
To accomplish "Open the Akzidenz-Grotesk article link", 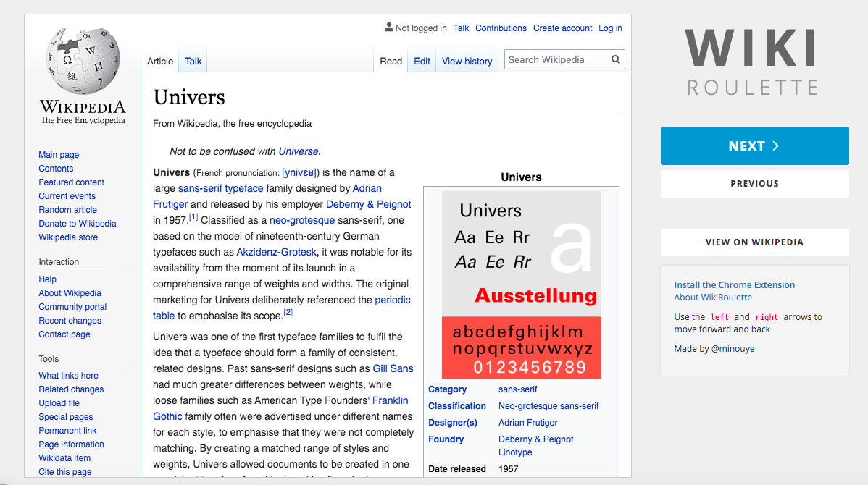I will tap(276, 252).
